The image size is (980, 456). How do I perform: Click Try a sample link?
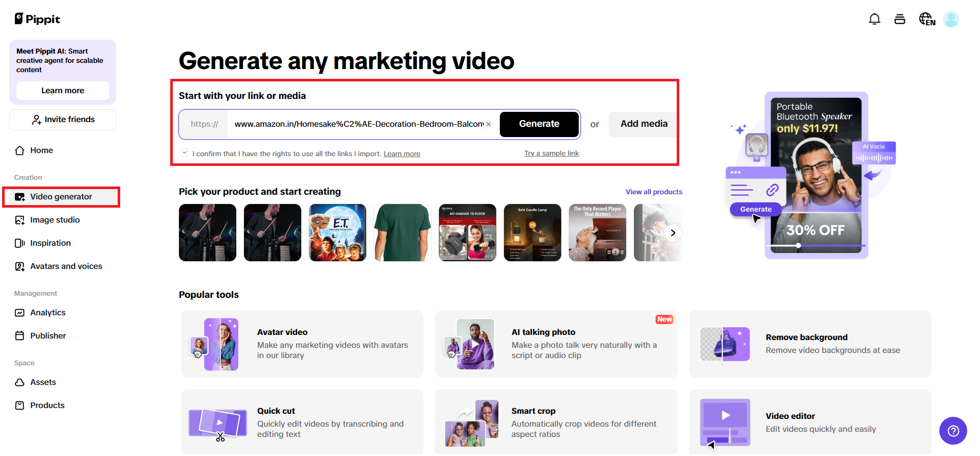(551, 154)
